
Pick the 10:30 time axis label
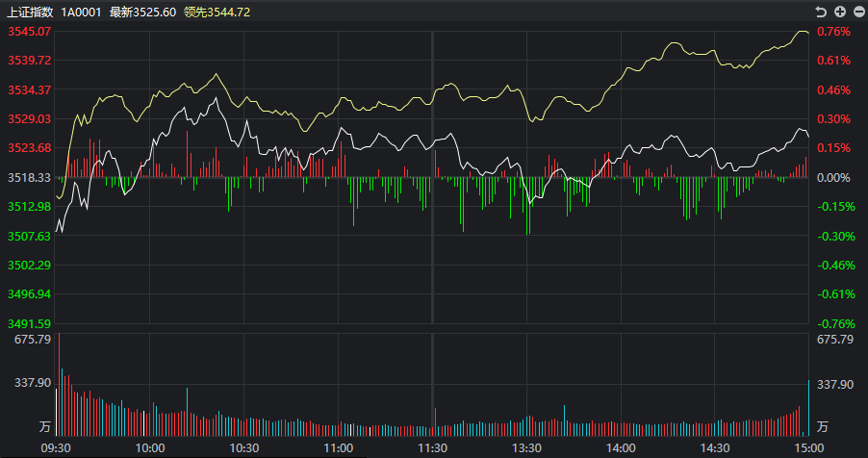tap(244, 448)
